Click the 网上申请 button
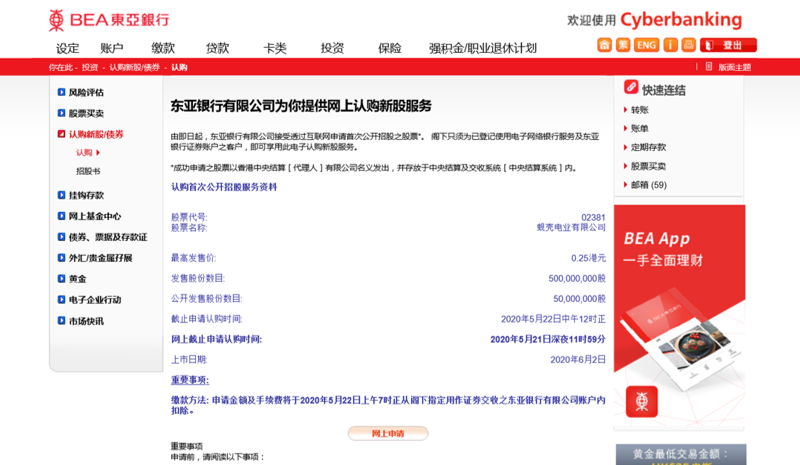The width and height of the screenshot is (800, 465). click(388, 433)
